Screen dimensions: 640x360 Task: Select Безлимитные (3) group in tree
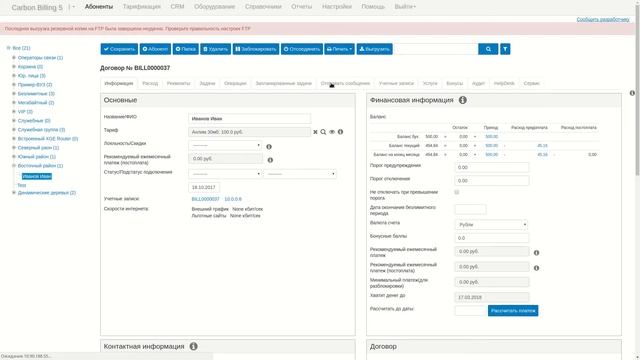(36, 93)
